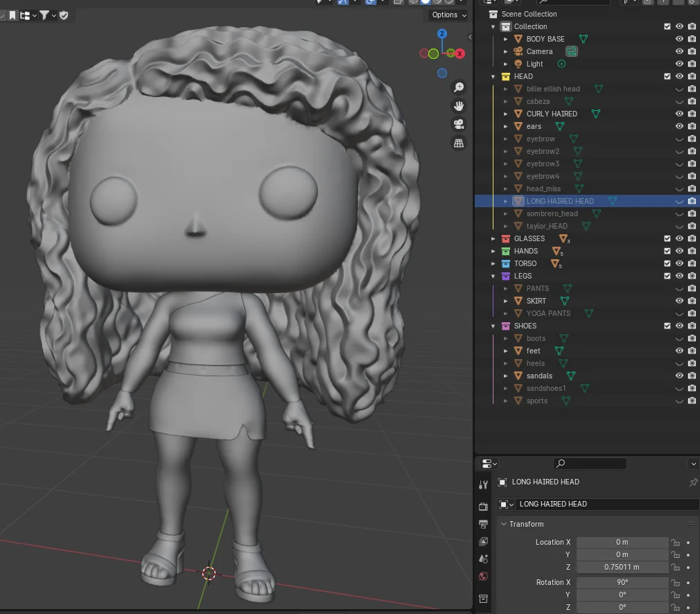This screenshot has height=614, width=700.
Task: Switch to the Render properties tab
Action: click(483, 506)
